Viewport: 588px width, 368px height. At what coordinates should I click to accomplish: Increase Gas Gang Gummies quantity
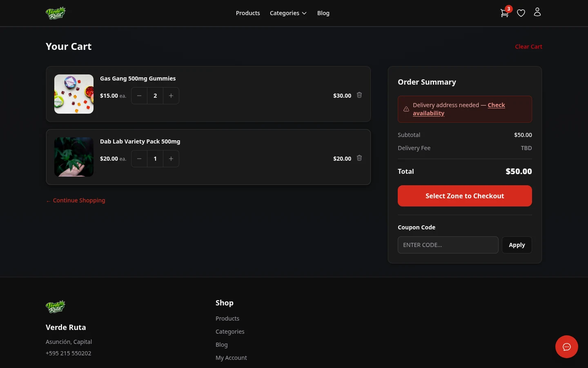171,95
